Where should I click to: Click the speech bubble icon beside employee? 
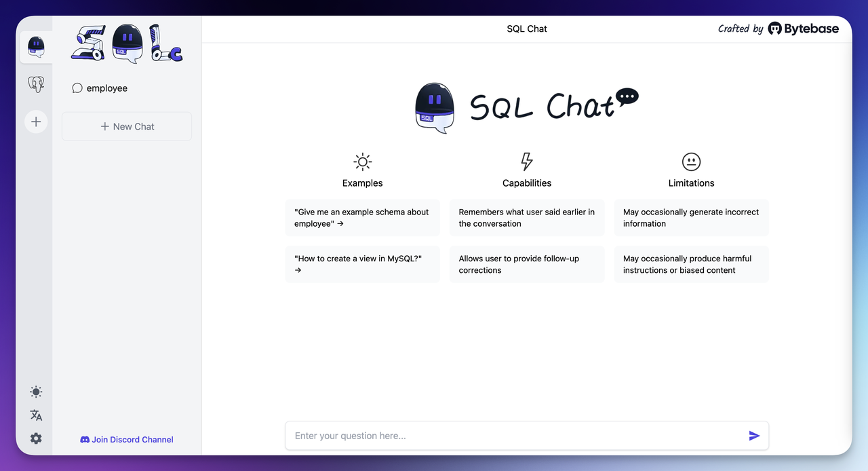[x=77, y=88]
